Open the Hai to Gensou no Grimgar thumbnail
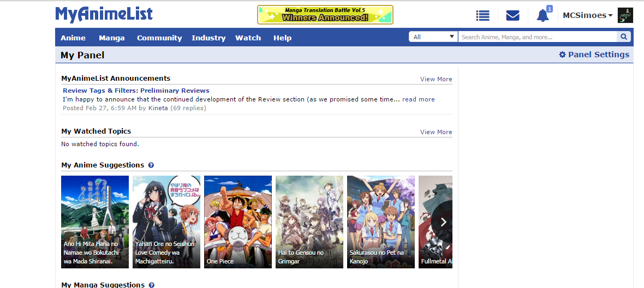 point(309,222)
